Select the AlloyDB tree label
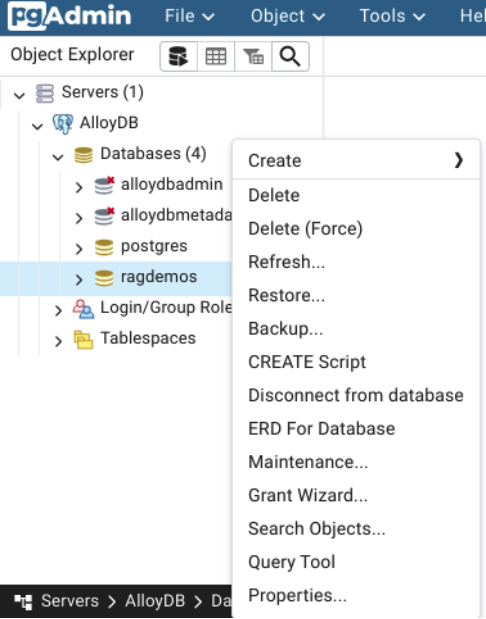 (x=109, y=123)
